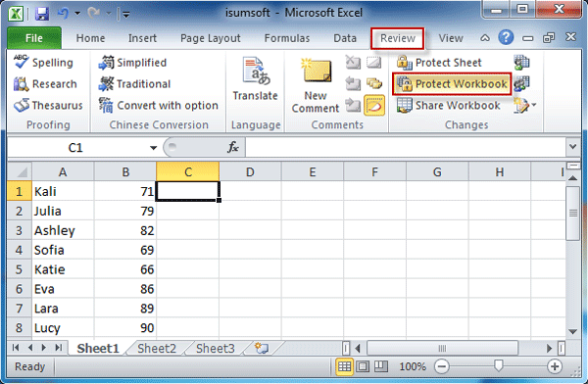Select column A header
This screenshot has height=384, width=588.
63,172
